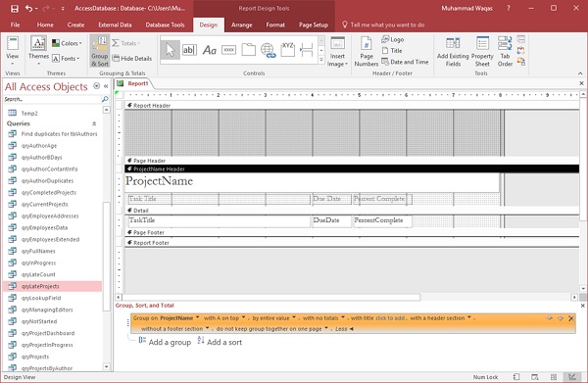Choose the Hyperlink control icon
588x383 pixels.
point(268,50)
